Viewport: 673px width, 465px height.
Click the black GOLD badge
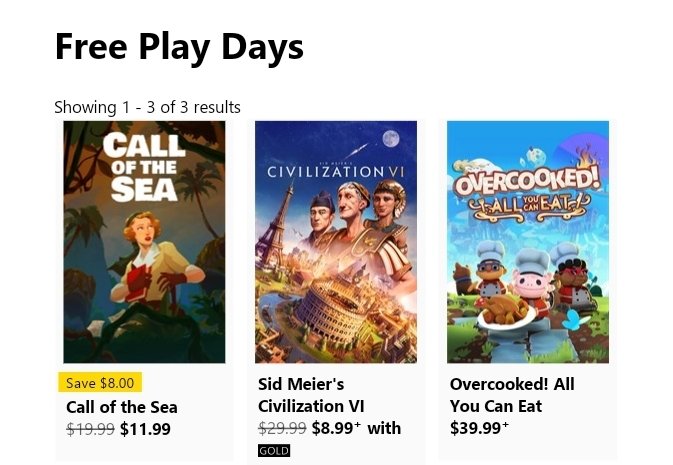coord(274,450)
